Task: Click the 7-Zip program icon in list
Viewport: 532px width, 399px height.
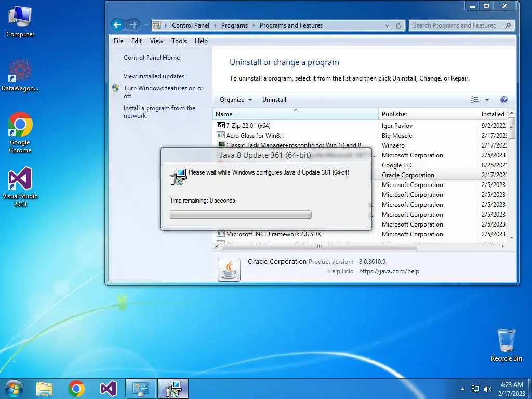Action: click(x=220, y=126)
